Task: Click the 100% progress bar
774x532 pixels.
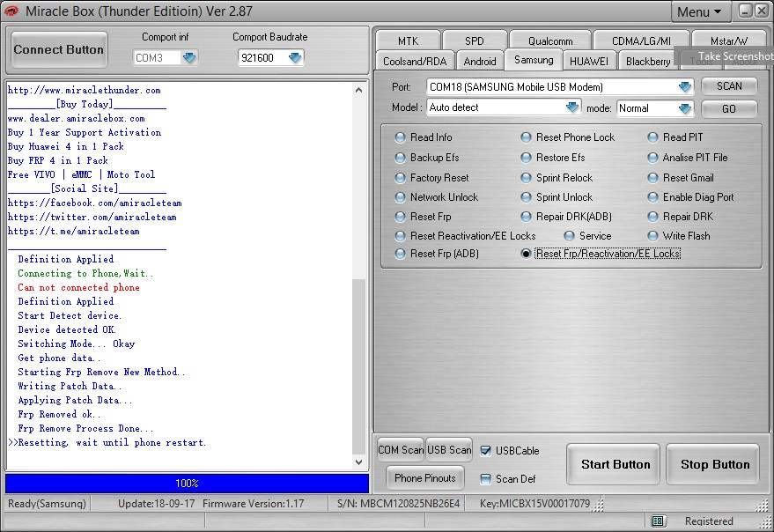Action: 187,483
